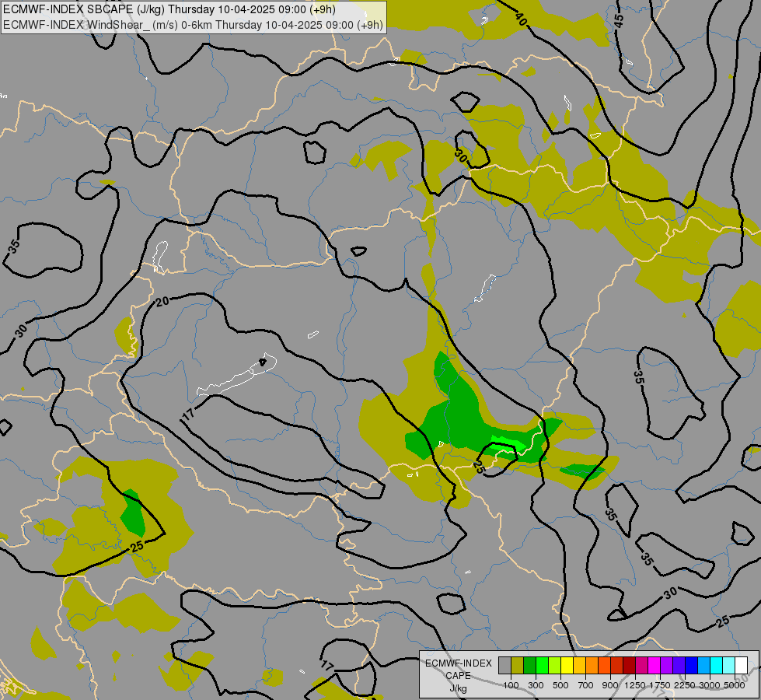Screen dimensions: 761x700
Task: Click the olive swatch in CAPE legend
Action: point(518,666)
